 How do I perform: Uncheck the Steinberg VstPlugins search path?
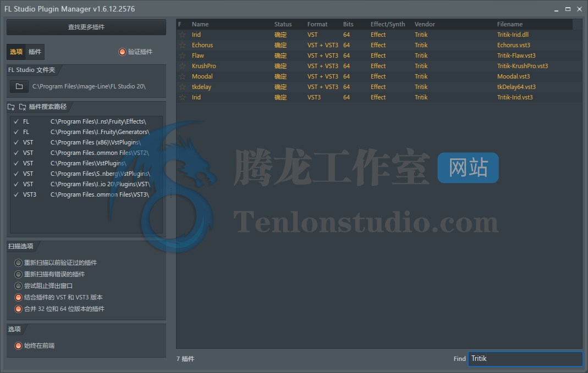point(16,174)
